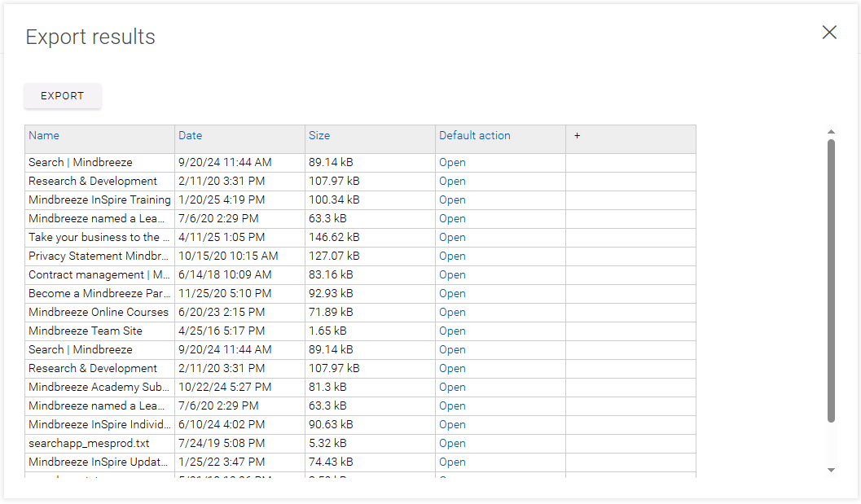Select the Mindbreeze Online Courses name cell

pyautogui.click(x=99, y=312)
